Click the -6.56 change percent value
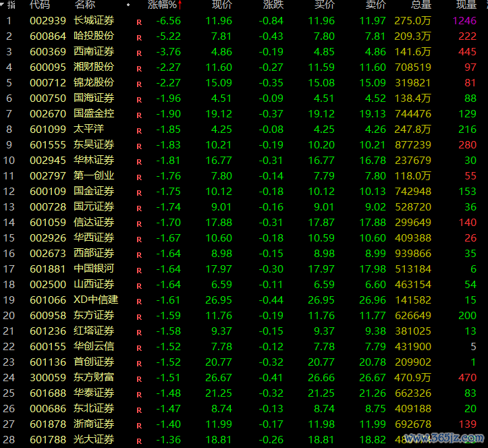Screen dimensions: 488x448 168,21
